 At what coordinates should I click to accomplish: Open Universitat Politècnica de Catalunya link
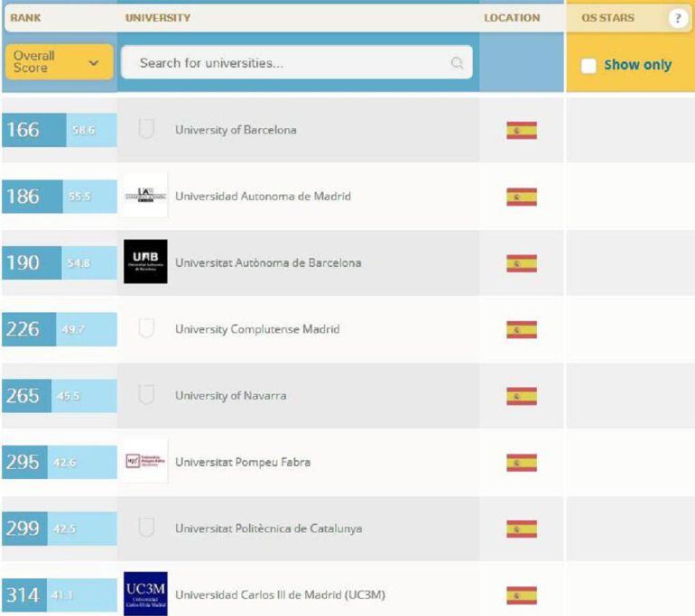269,529
